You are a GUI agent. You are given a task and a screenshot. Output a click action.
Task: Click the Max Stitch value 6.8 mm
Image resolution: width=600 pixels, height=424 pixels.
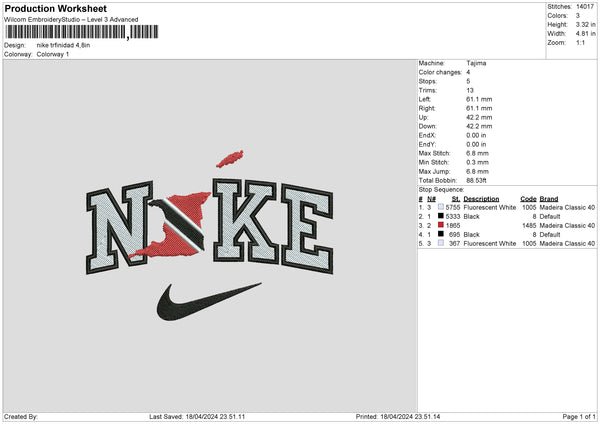(x=477, y=153)
